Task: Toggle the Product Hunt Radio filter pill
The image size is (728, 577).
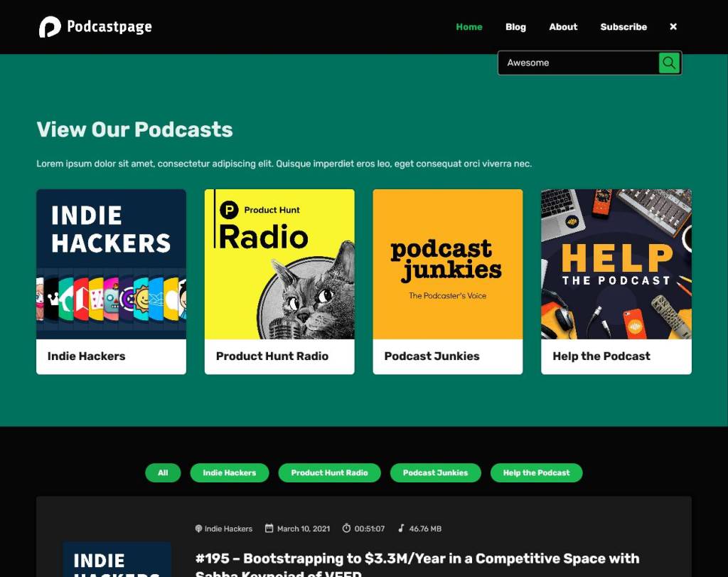Action: click(x=329, y=472)
